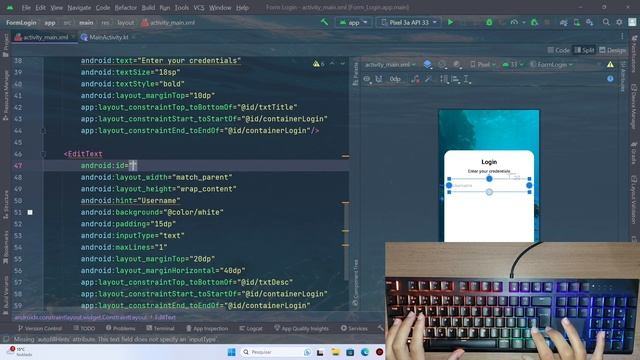This screenshot has width=640, height=360.
Task: Open FormLogin theme dropdown
Action: pyautogui.click(x=551, y=64)
